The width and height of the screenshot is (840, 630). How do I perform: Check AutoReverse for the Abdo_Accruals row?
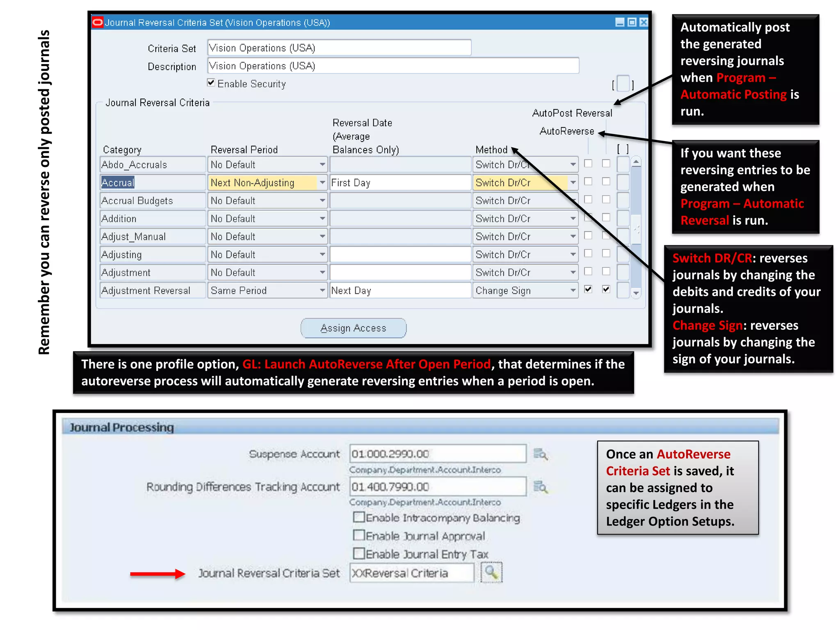(588, 163)
